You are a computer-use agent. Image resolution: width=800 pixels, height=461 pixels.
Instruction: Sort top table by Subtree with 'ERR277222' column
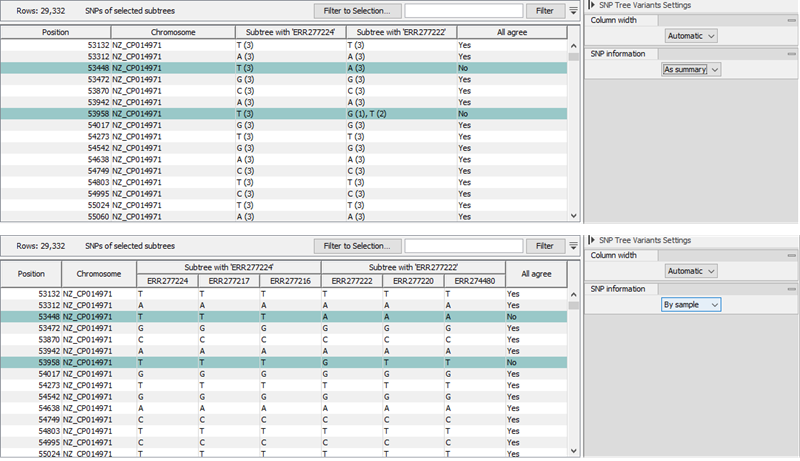[x=402, y=32]
